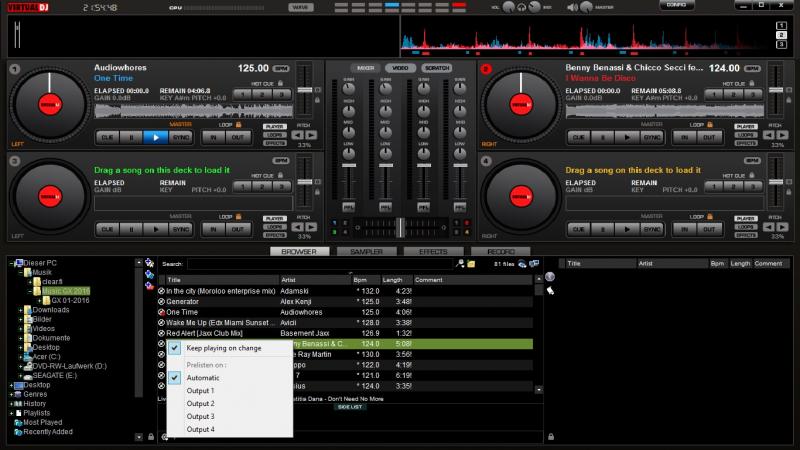Enable SYNC on deck 2
Image resolution: width=800 pixels, height=450 pixels.
click(x=652, y=137)
